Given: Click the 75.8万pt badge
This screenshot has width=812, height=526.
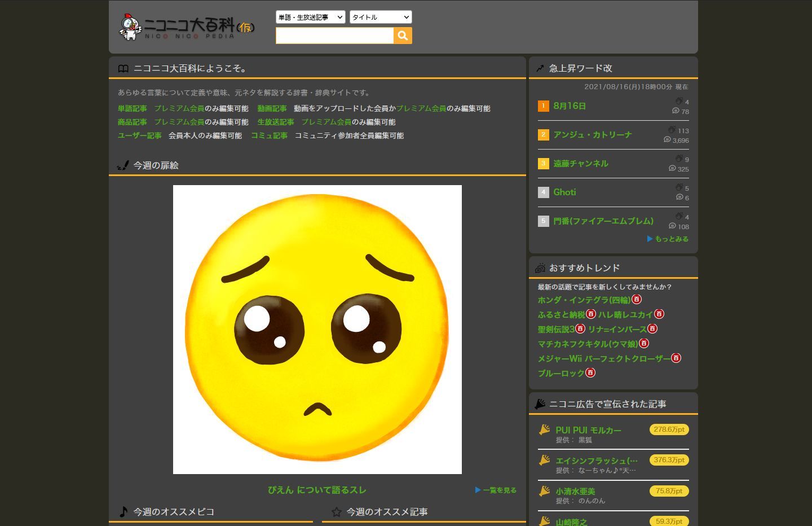Looking at the screenshot, I should [x=669, y=491].
